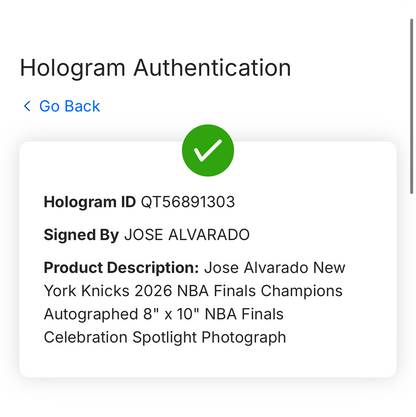Click the scrollbar track below the thumb
This screenshot has height=417, width=416.
click(411, 300)
